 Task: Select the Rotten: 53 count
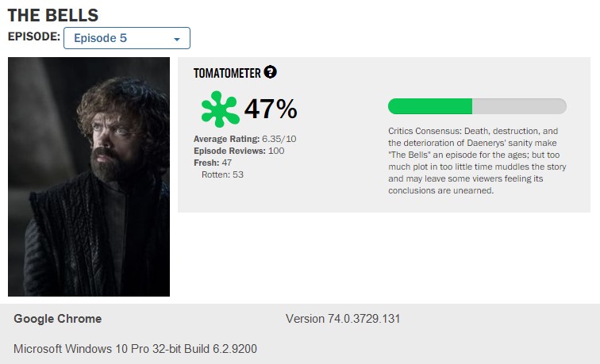222,174
